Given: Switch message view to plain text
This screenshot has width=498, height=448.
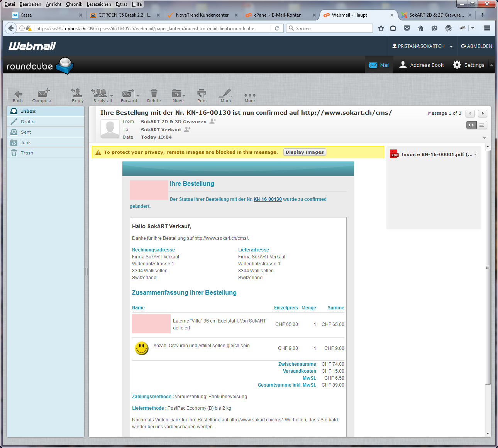Looking at the screenshot, I should (x=482, y=125).
